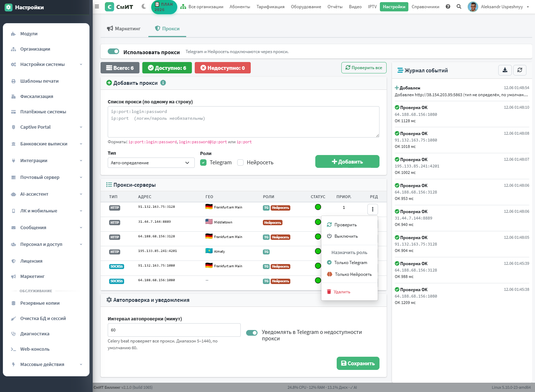Click the Web-консоль terminal icon
This screenshot has height=392, width=535.
pos(14,349)
